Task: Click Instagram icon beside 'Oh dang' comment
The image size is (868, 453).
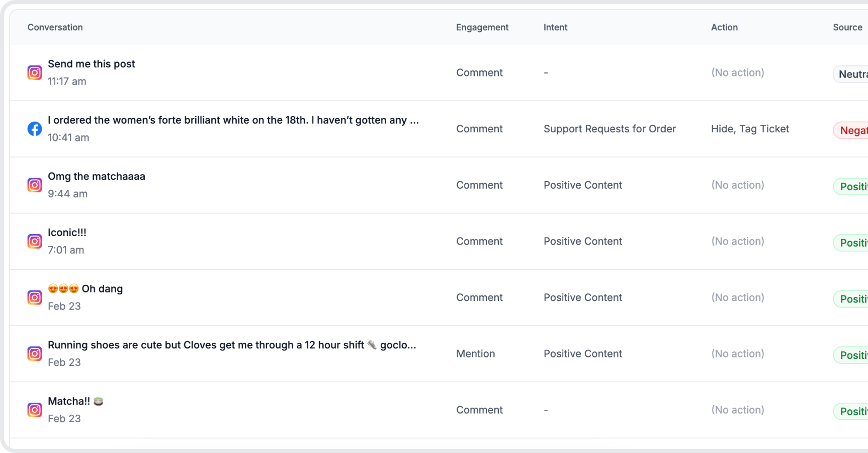Action: (x=34, y=297)
